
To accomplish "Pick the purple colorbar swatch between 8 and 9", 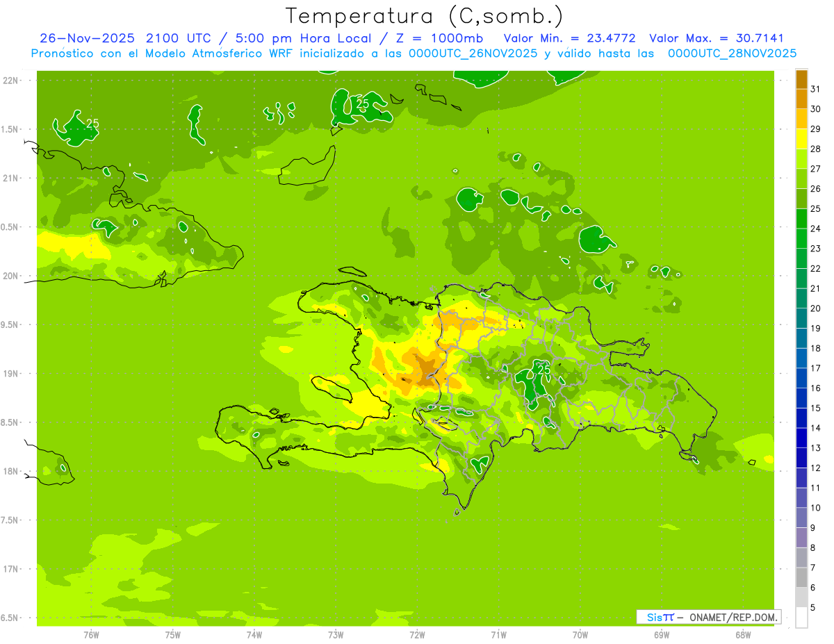I will click(x=801, y=538).
